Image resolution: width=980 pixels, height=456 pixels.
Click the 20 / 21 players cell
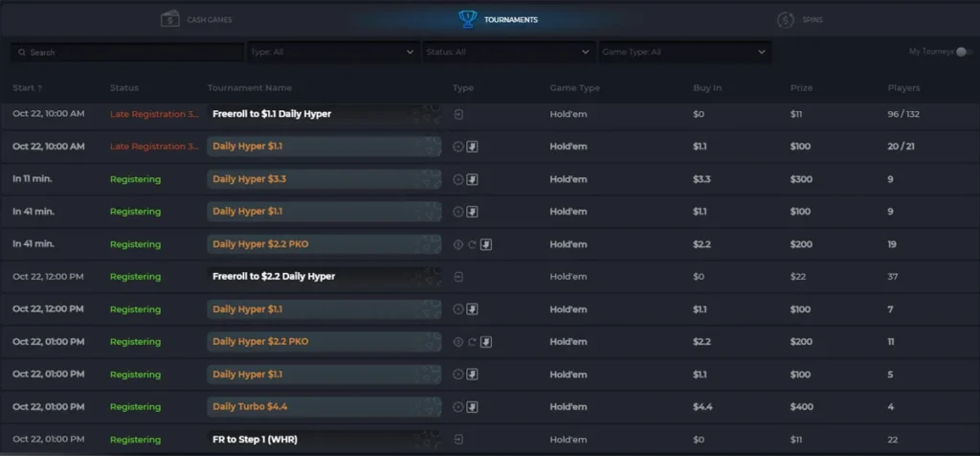tap(900, 147)
